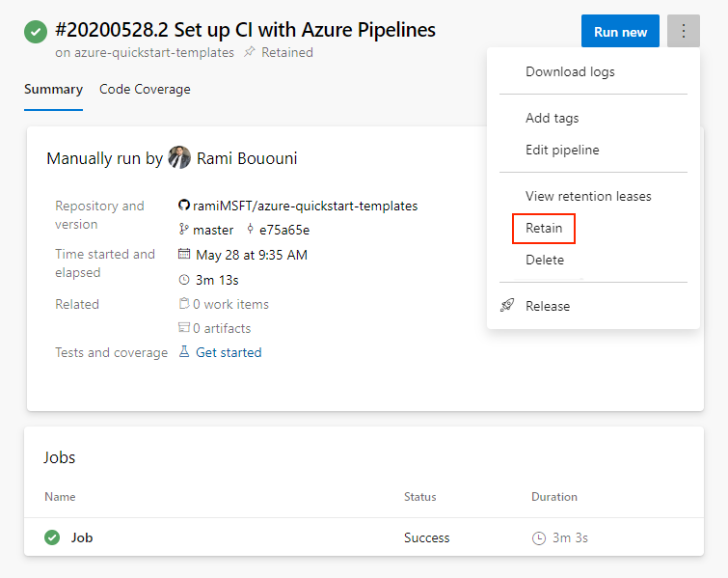This screenshot has height=578, width=728.
Task: Select Download logs from the menu
Action: tap(570, 71)
